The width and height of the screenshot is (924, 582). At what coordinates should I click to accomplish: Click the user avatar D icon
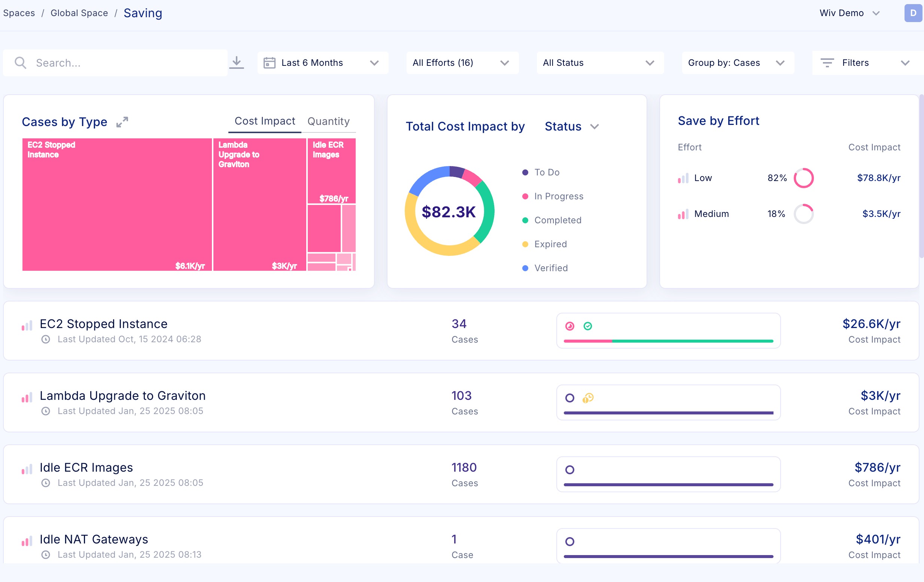coord(913,13)
